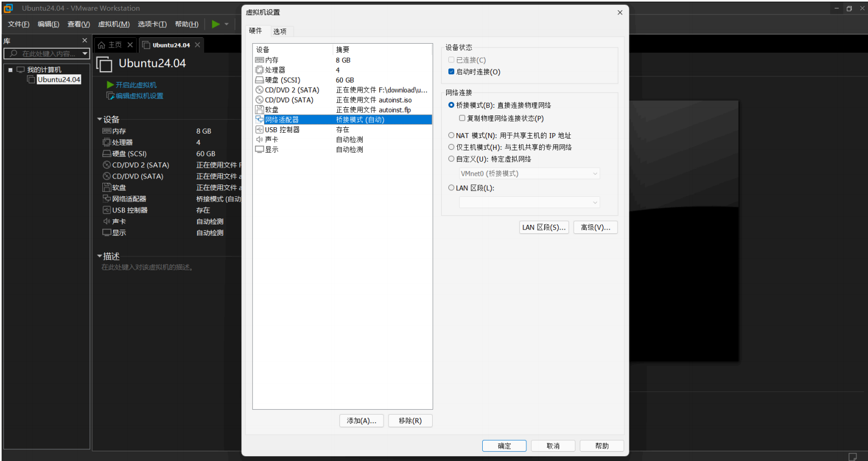Open the dropdown arrow beside the power-on button
Viewport: 868px width, 461px height.
(226, 24)
